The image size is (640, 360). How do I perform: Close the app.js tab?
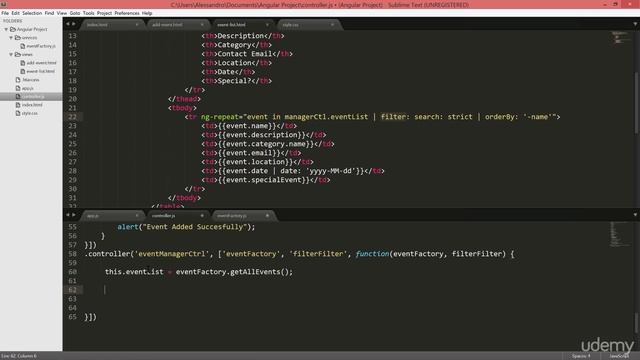pyautogui.click(x=137, y=216)
